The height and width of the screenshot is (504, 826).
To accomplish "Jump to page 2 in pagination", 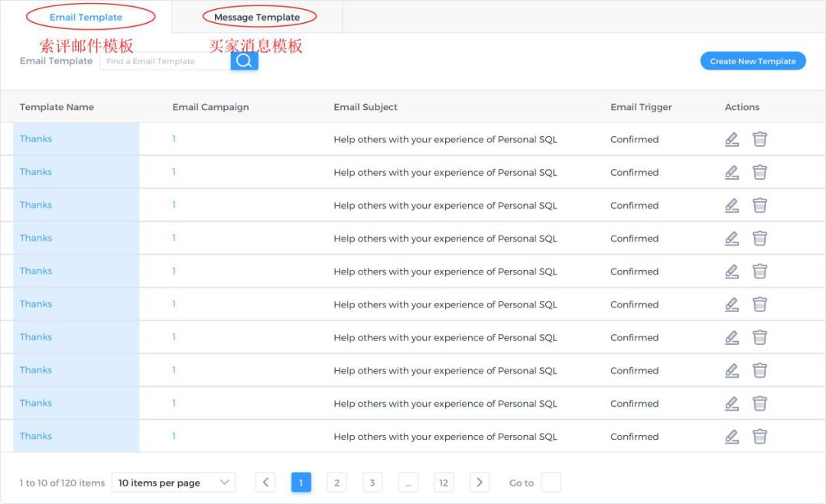I will pyautogui.click(x=337, y=483).
